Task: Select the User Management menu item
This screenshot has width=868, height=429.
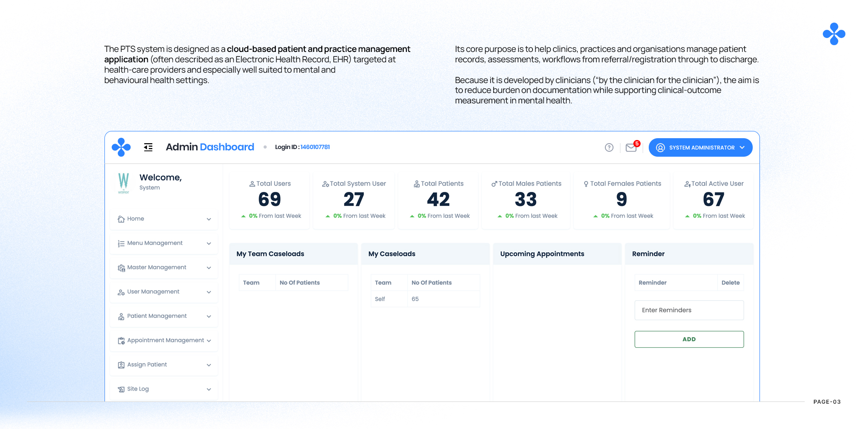Action: click(153, 292)
